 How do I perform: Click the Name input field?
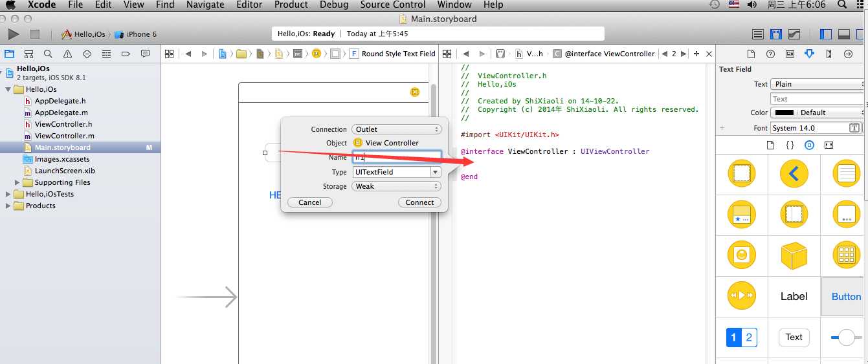point(397,157)
